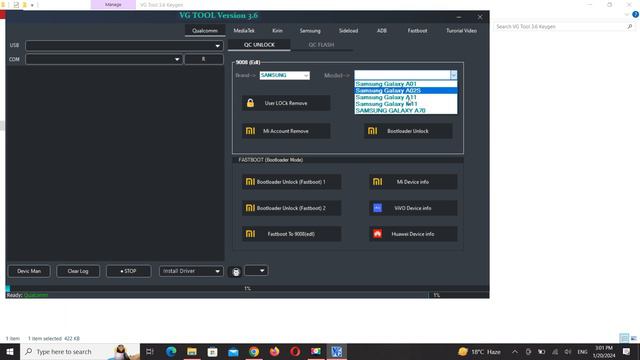Screen dimensions: 640x360
Task: Select the QC UNLOCK sub-tab
Action: point(259,45)
